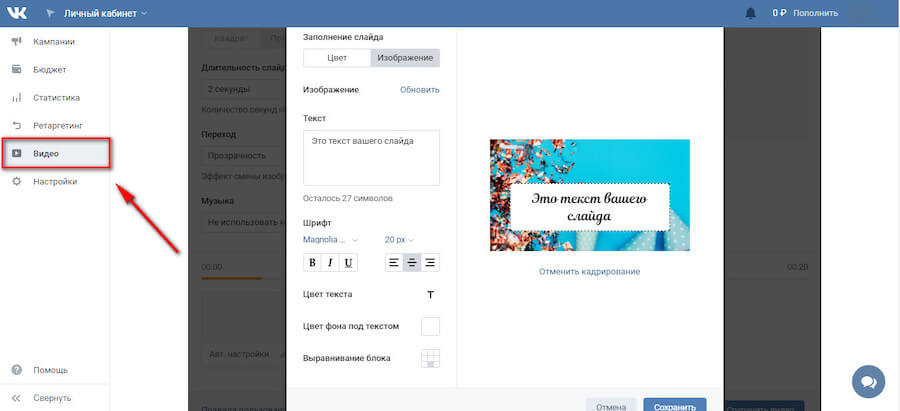The image size is (900, 411).
Task: Toggle italic text formatting
Action: click(x=331, y=263)
